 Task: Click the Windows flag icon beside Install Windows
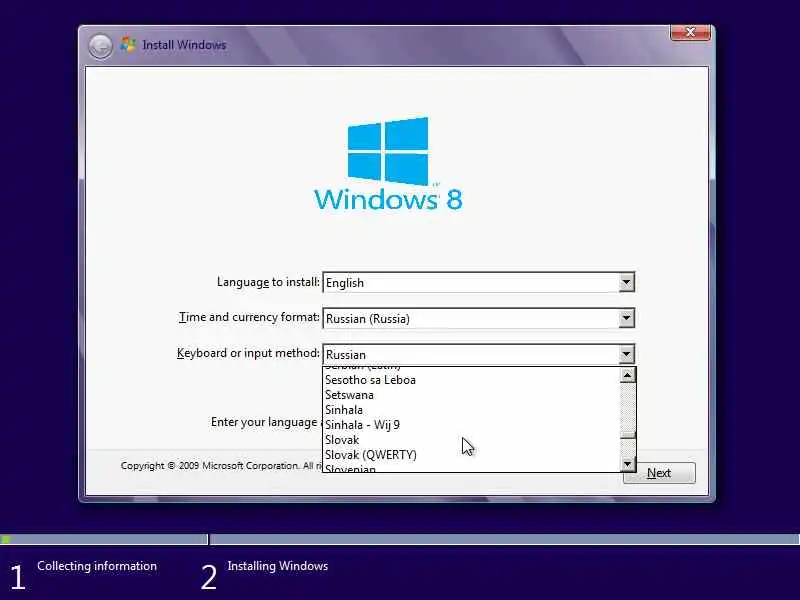pos(128,44)
